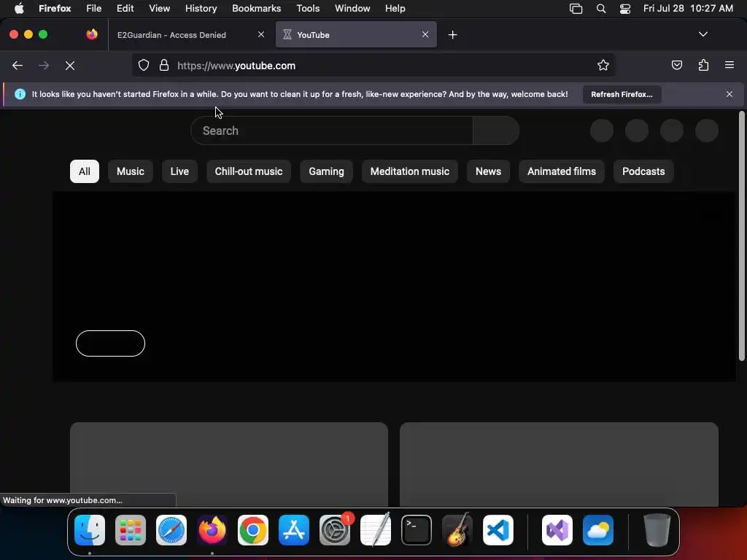
Task: Close the YouTube tab
Action: tap(425, 34)
